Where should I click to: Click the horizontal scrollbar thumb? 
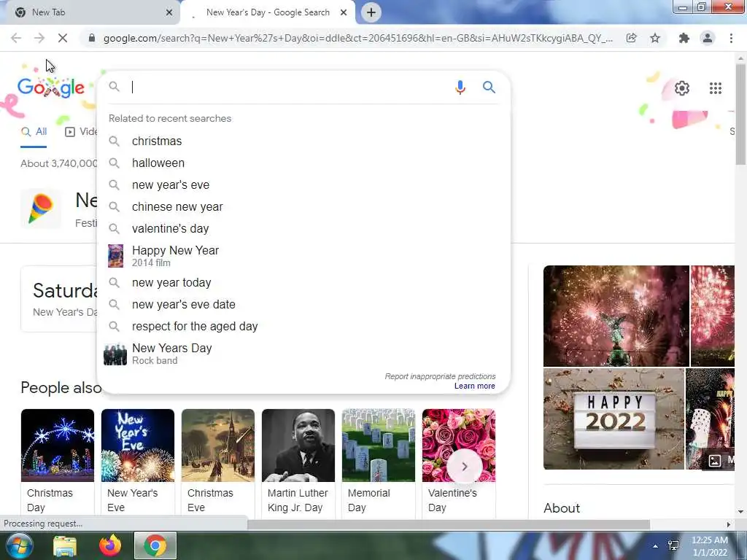click(449, 524)
